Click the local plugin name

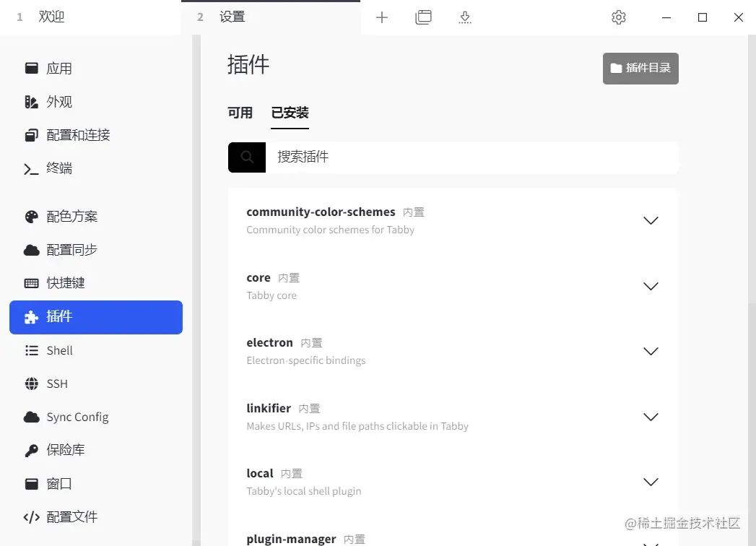(260, 473)
